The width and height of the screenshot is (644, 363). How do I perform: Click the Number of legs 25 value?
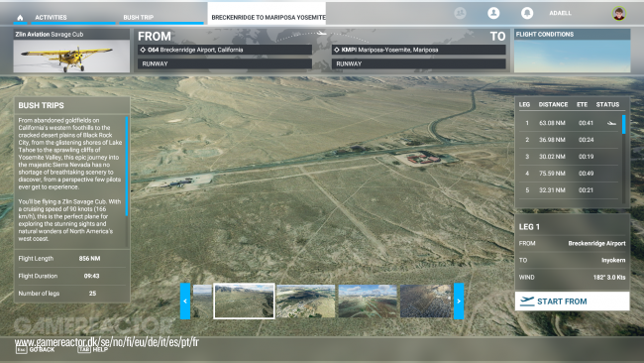pos(92,294)
